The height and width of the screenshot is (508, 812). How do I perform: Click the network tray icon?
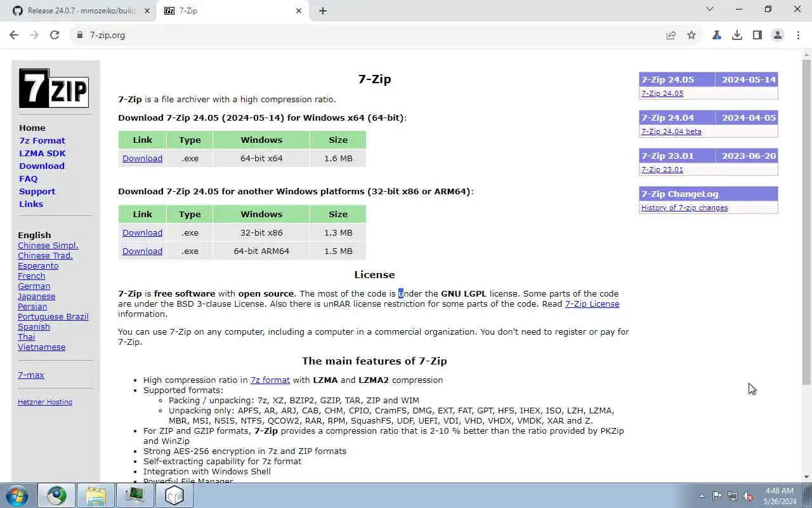click(x=733, y=496)
